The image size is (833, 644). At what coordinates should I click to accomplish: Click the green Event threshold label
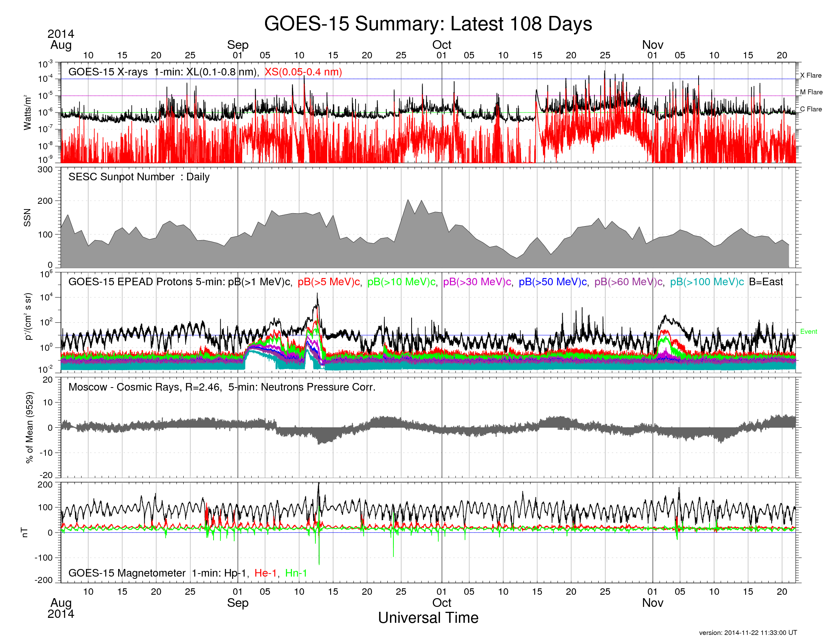coord(808,332)
